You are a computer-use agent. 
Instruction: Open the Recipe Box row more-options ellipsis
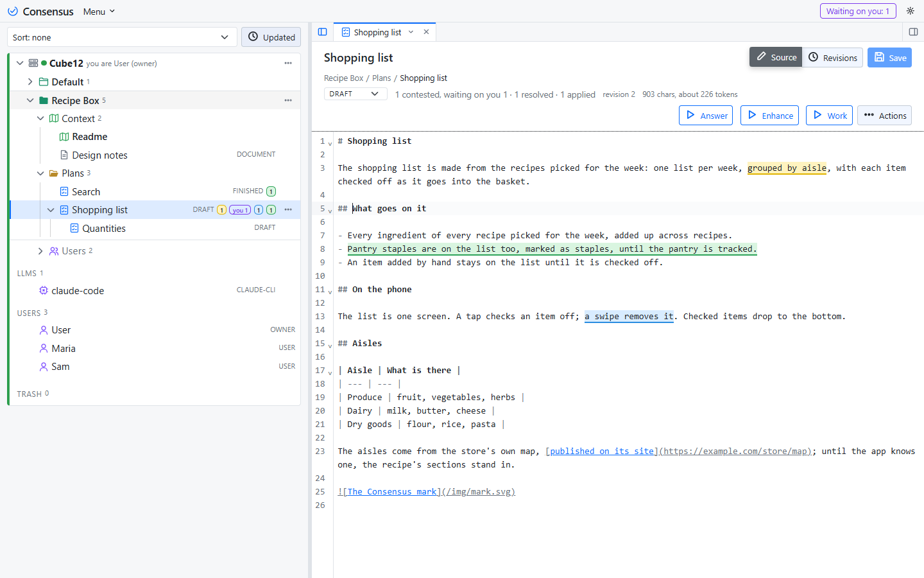288,100
